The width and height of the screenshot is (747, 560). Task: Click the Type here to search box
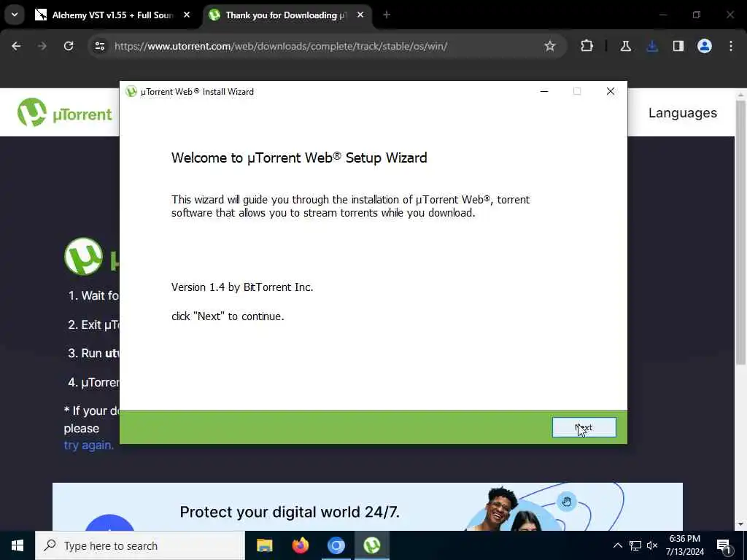[140, 545]
